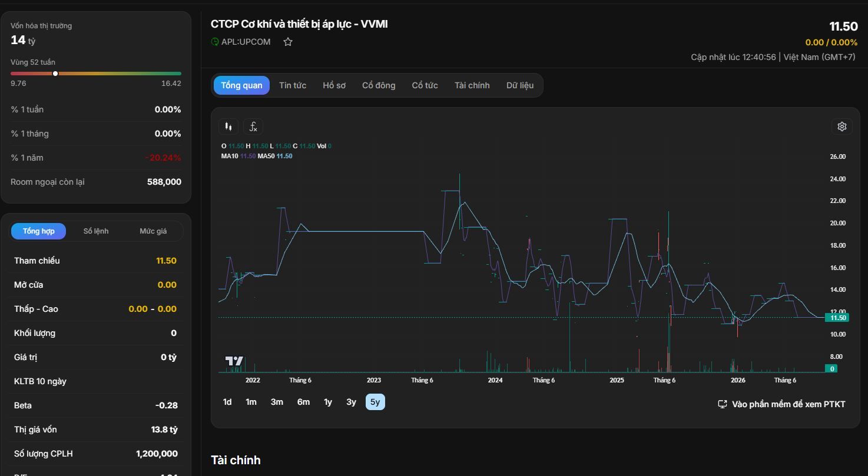Open the Tin tức tab
The image size is (868, 476).
293,85
